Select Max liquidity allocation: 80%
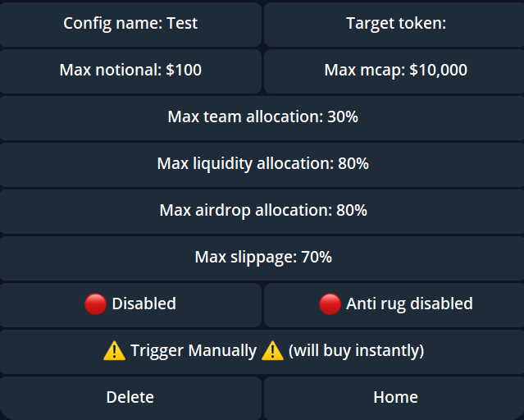The height and width of the screenshot is (420, 524). coord(262,163)
